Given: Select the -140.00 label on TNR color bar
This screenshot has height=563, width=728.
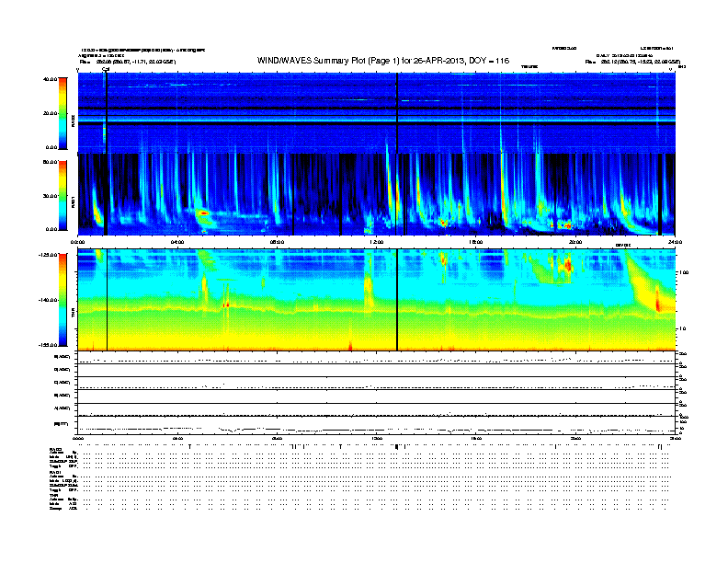Looking at the screenshot, I should pyautogui.click(x=48, y=300).
